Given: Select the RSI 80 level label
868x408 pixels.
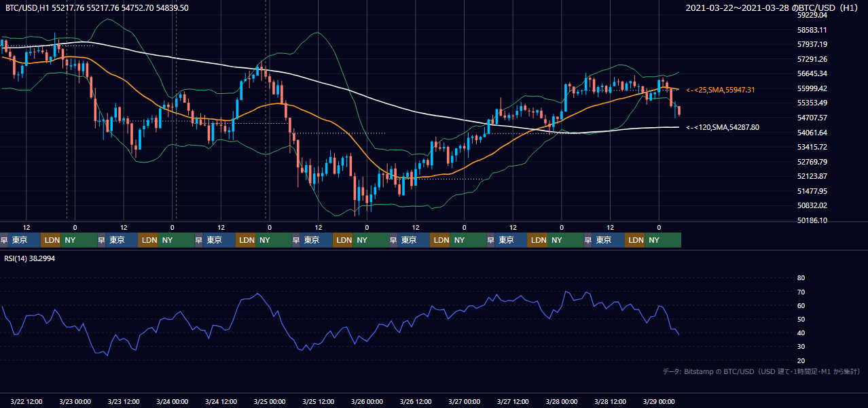Looking at the screenshot, I should point(801,278).
